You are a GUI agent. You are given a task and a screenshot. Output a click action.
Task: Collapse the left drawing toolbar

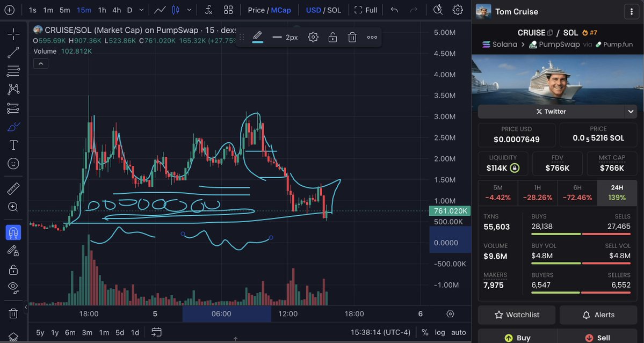point(26,307)
